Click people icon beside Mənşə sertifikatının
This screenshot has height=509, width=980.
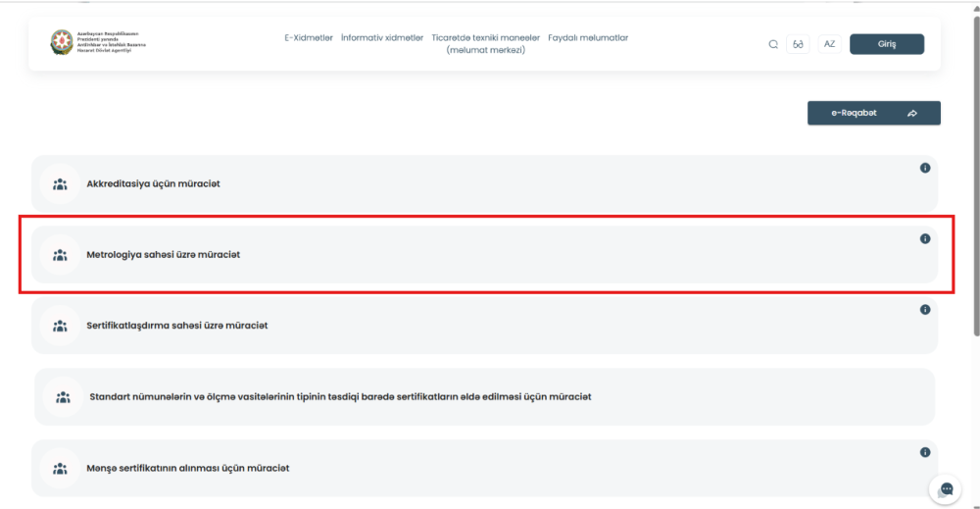coord(60,469)
